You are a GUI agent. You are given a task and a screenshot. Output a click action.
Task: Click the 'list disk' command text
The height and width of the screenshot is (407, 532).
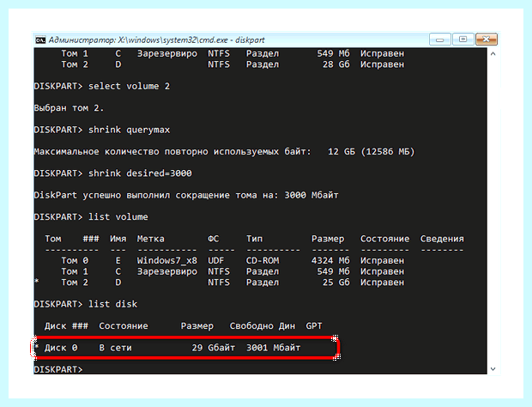click(x=112, y=304)
